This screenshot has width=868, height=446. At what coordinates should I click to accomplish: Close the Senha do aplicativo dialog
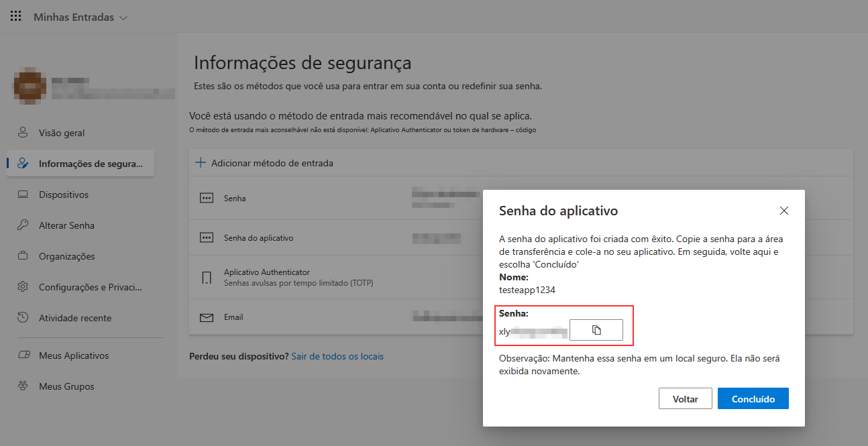[783, 211]
